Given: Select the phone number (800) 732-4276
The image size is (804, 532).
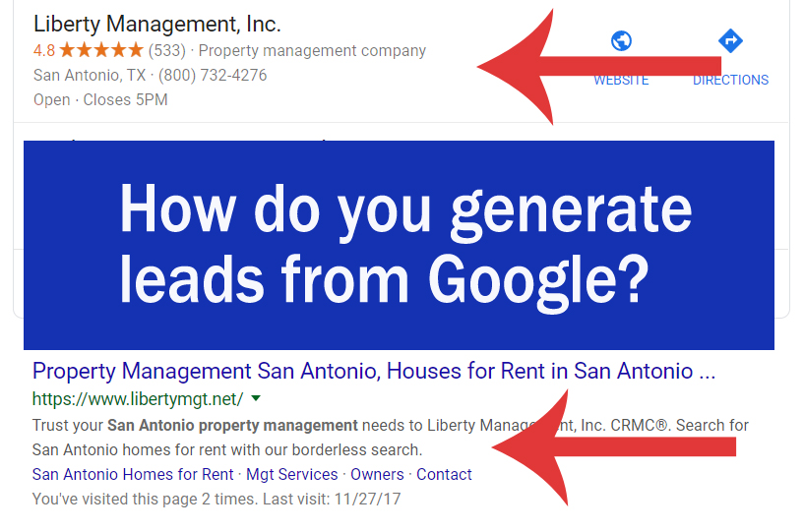Looking at the screenshot, I should pyautogui.click(x=213, y=76).
